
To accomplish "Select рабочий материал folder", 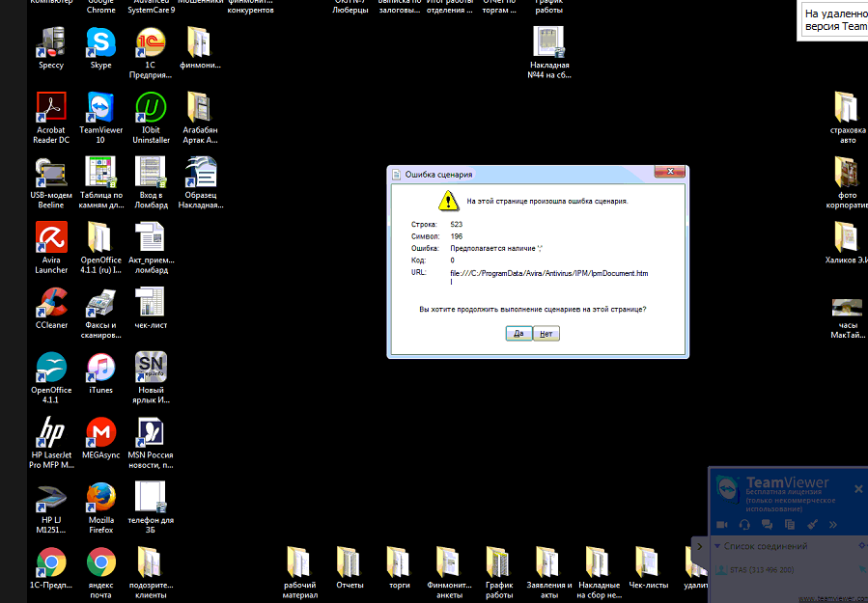I will click(x=299, y=573).
